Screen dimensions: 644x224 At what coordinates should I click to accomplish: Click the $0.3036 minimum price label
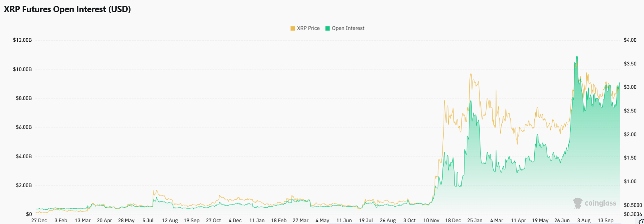click(633, 214)
